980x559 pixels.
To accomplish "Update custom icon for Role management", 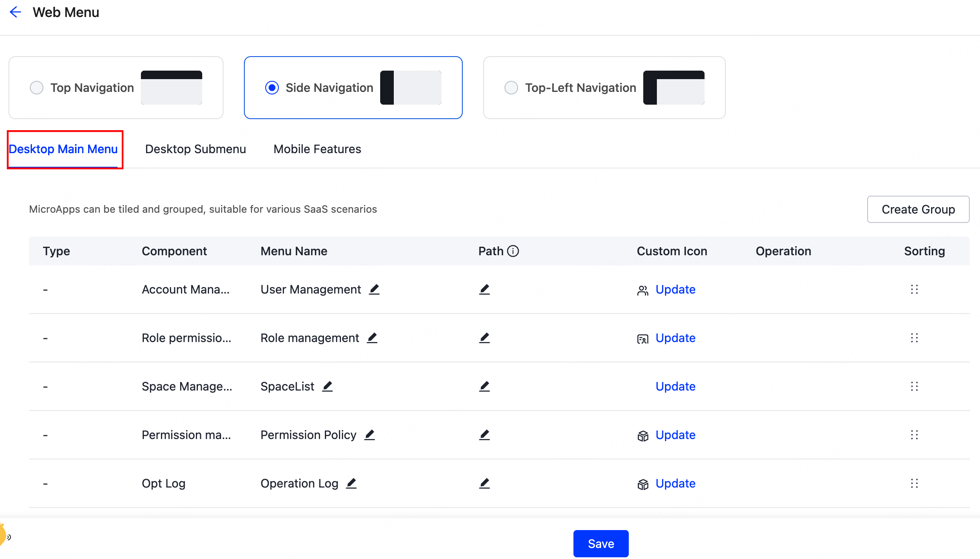I will 675,338.
